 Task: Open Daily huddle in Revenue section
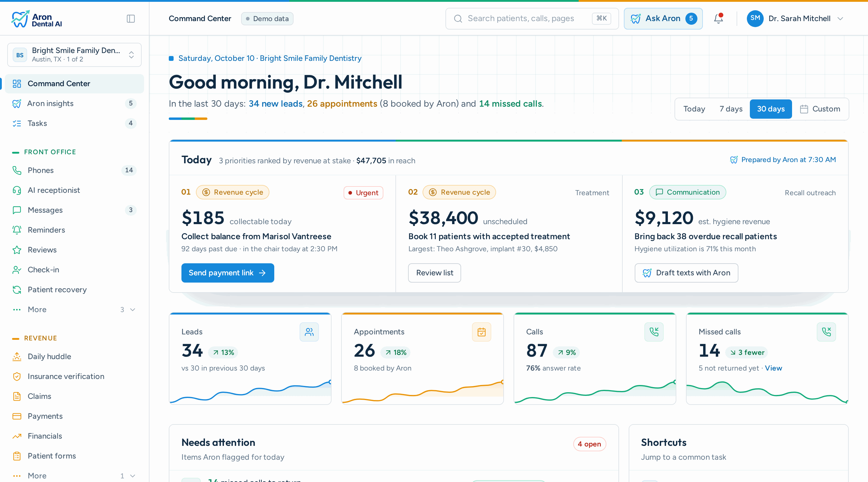pyautogui.click(x=74, y=356)
